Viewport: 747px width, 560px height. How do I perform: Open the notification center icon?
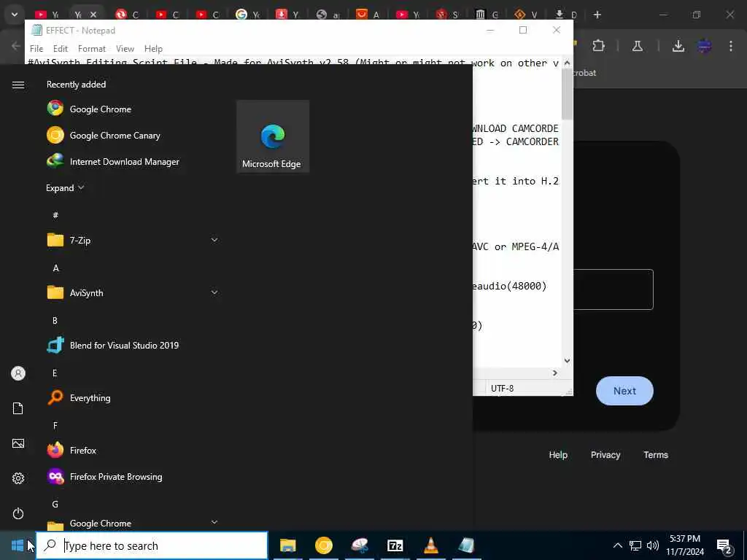pos(724,545)
